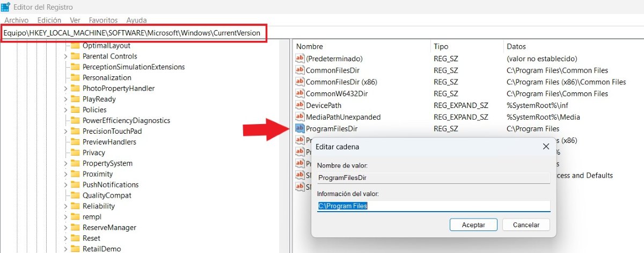Expand the PropertySystem key
This screenshot has height=253, width=644.
click(x=65, y=164)
